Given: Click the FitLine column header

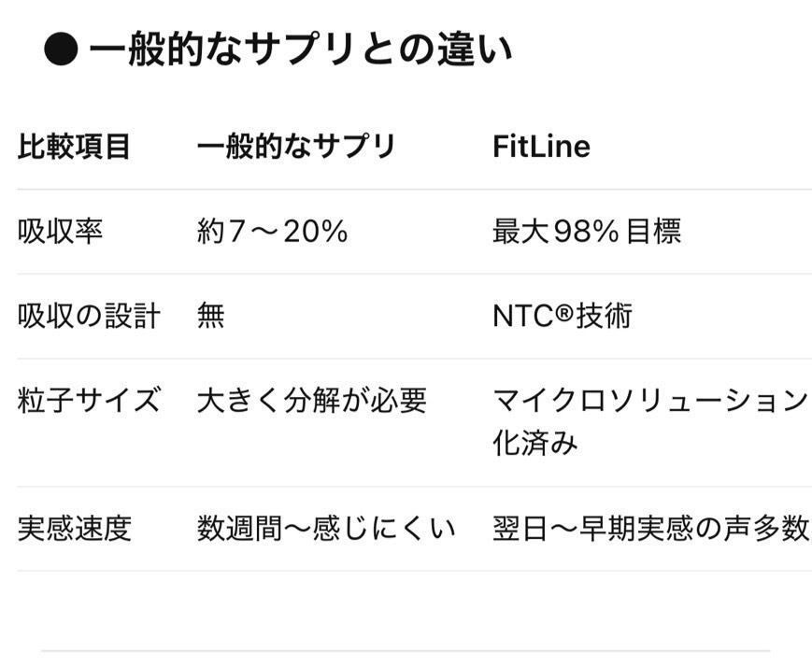Looking at the screenshot, I should (541, 147).
